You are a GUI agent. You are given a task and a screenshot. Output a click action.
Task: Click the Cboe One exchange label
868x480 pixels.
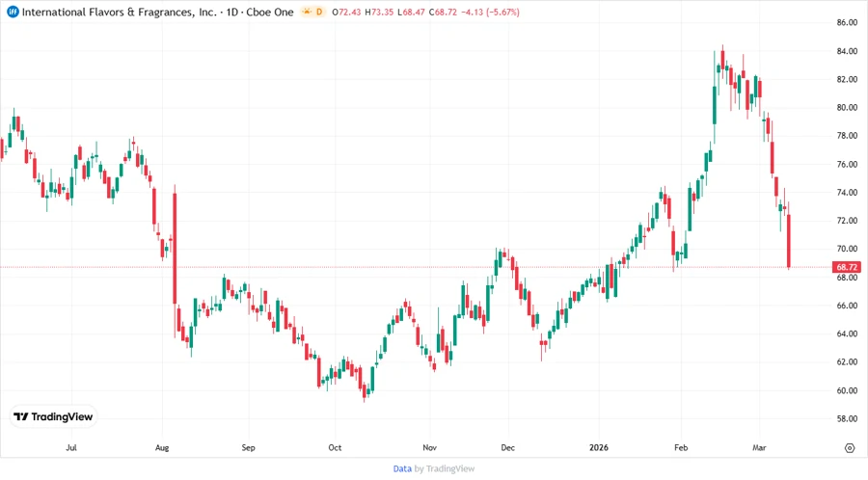270,12
